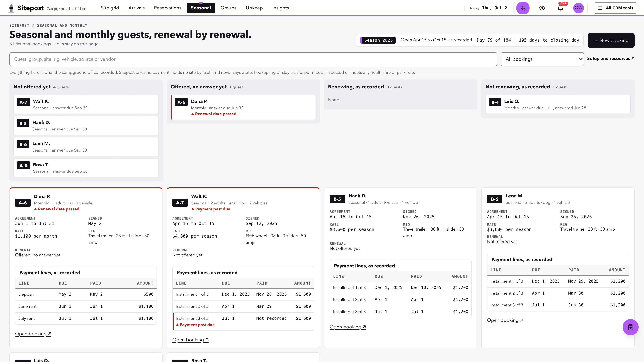Click the B-4 site badge for Luis O.
Screen dimensions: 644x362
[495, 102]
